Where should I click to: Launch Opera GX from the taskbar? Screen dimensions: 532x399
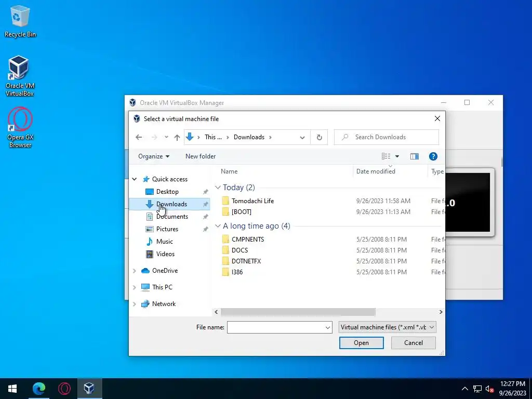click(x=64, y=389)
